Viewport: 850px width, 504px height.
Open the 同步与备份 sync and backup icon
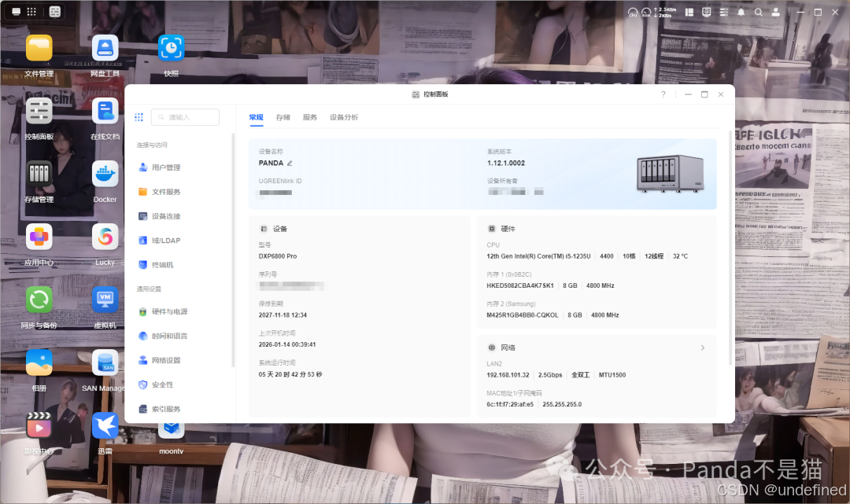point(39,300)
